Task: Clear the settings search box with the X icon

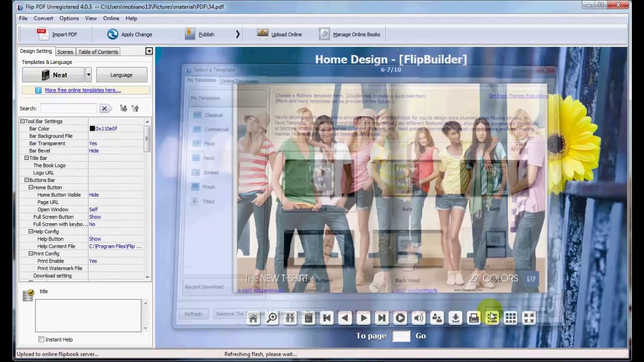Action: (x=104, y=108)
